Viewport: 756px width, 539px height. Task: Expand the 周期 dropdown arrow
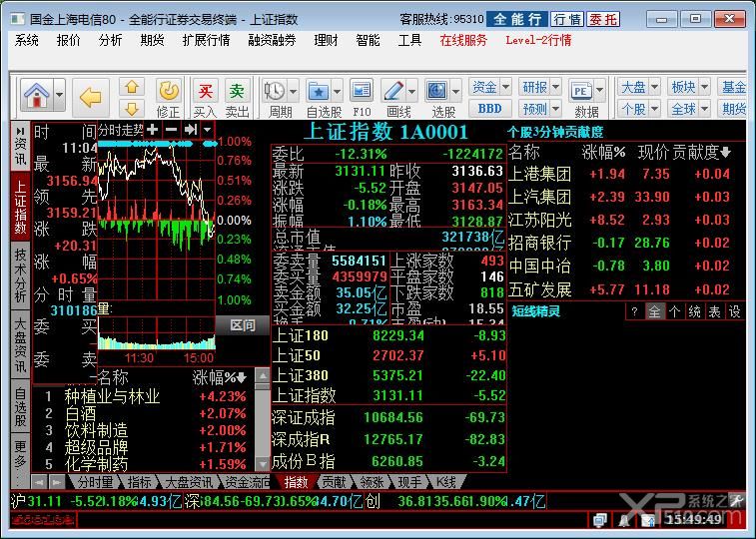click(294, 91)
